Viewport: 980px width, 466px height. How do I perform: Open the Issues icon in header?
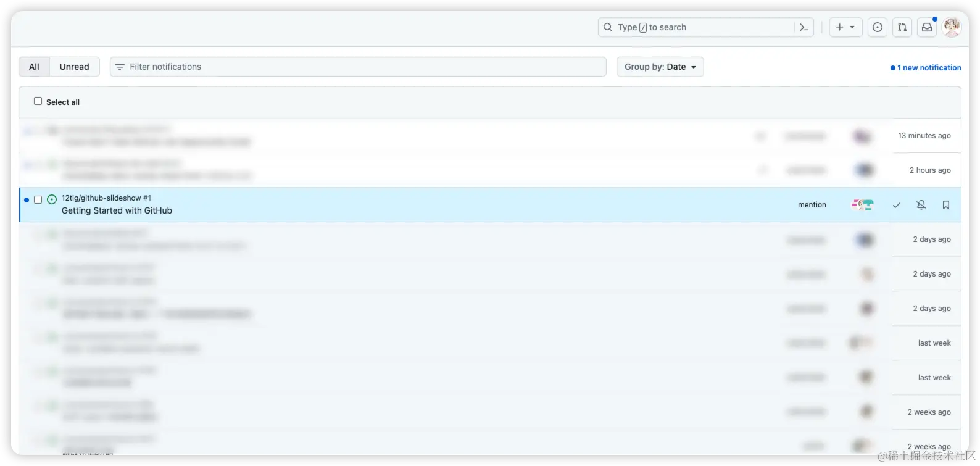coord(878,27)
